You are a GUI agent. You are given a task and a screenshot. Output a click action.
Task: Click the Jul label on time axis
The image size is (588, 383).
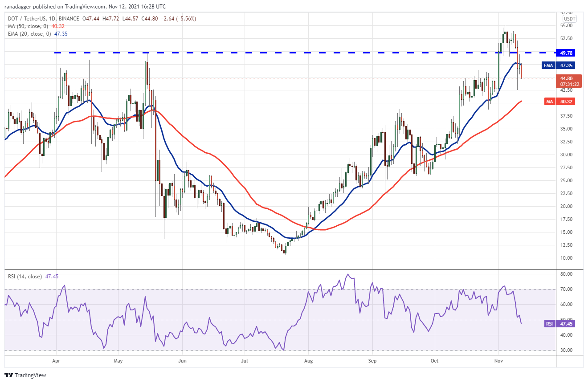pos(244,361)
